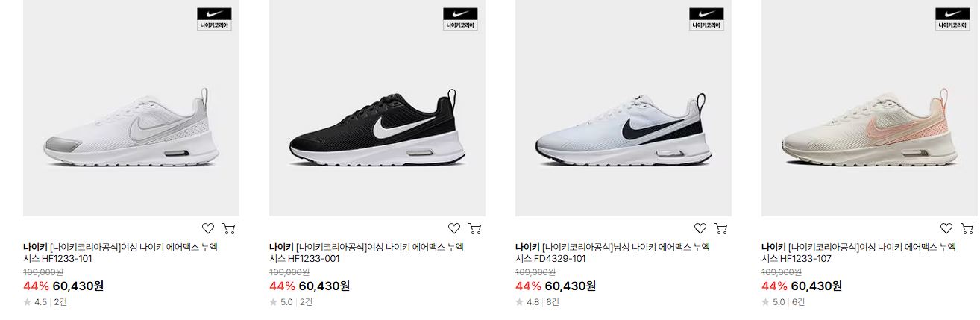This screenshot has width=980, height=320.
Task: Add FD4329-101 shoe to cart
Action: 721,228
